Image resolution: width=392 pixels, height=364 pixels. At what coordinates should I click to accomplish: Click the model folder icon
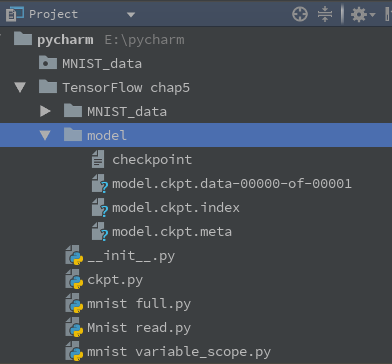point(73,135)
